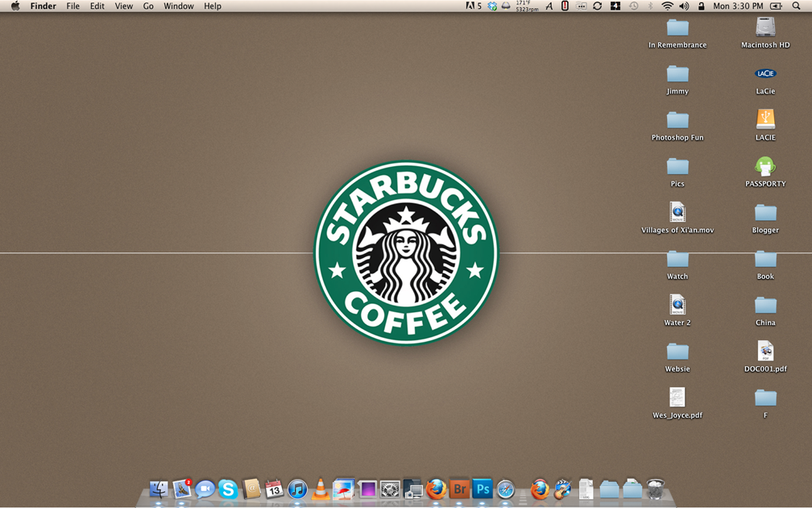Open System Preferences gears icon
The width and height of the screenshot is (812, 508).
[x=390, y=489]
